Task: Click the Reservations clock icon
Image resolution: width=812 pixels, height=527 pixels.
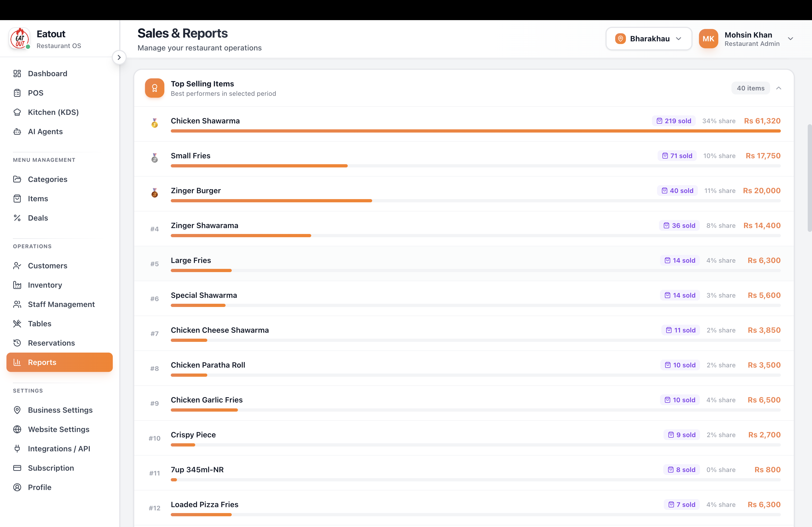Action: pyautogui.click(x=17, y=343)
